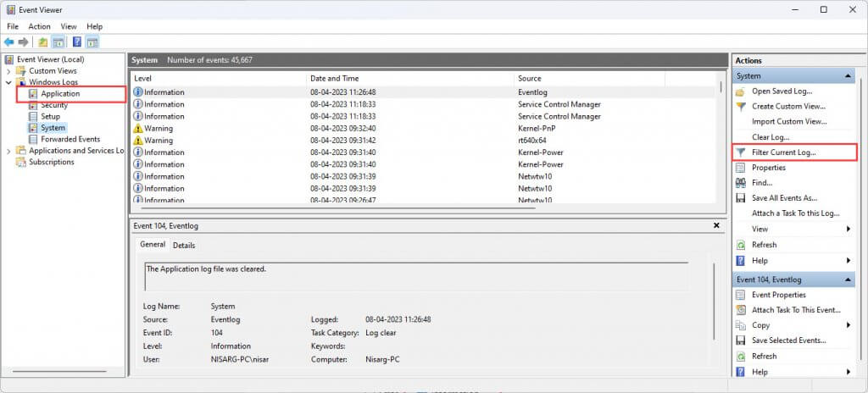
Task: Click the green Refresh icon under System actions
Action: tap(741, 245)
